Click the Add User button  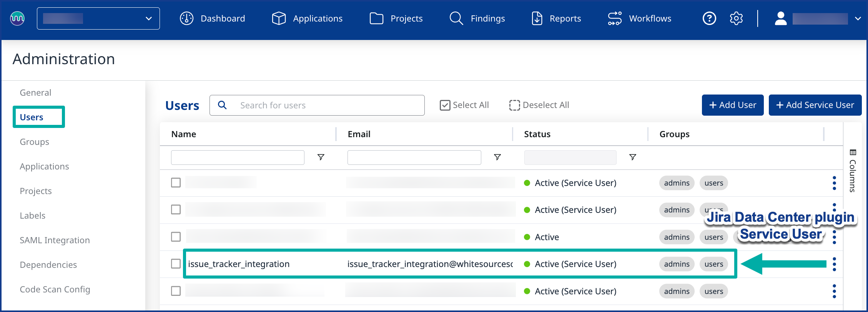pos(732,105)
